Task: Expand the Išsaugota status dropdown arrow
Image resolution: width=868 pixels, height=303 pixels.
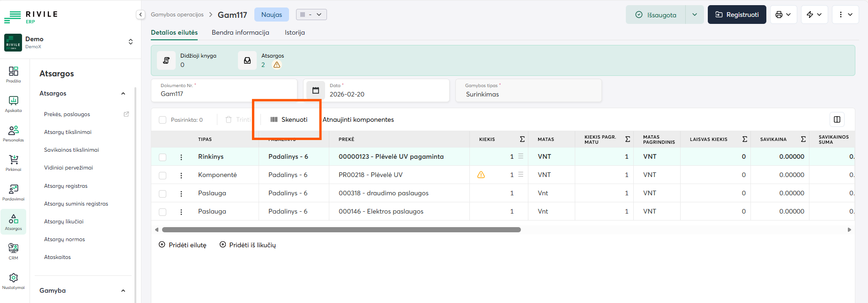Action: [x=695, y=15]
